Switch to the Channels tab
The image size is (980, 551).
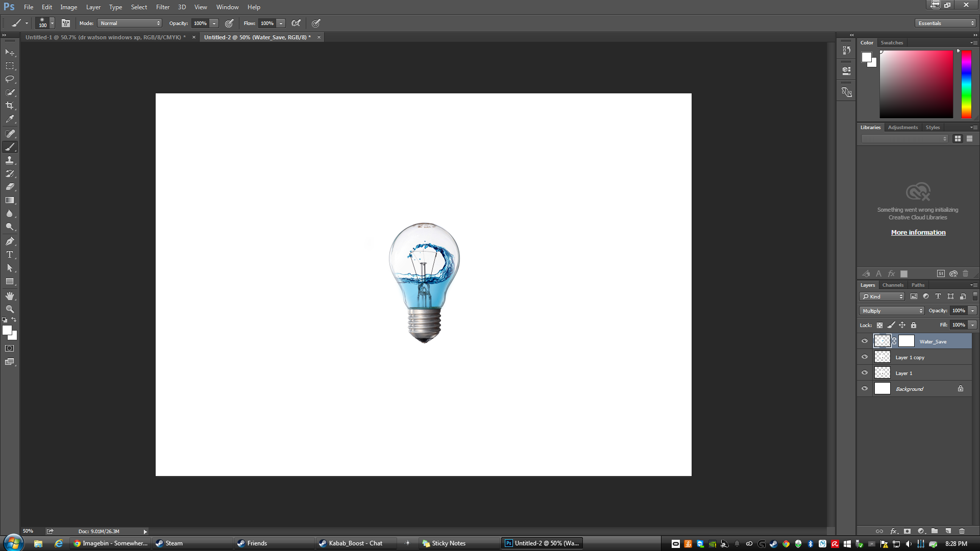(x=893, y=285)
